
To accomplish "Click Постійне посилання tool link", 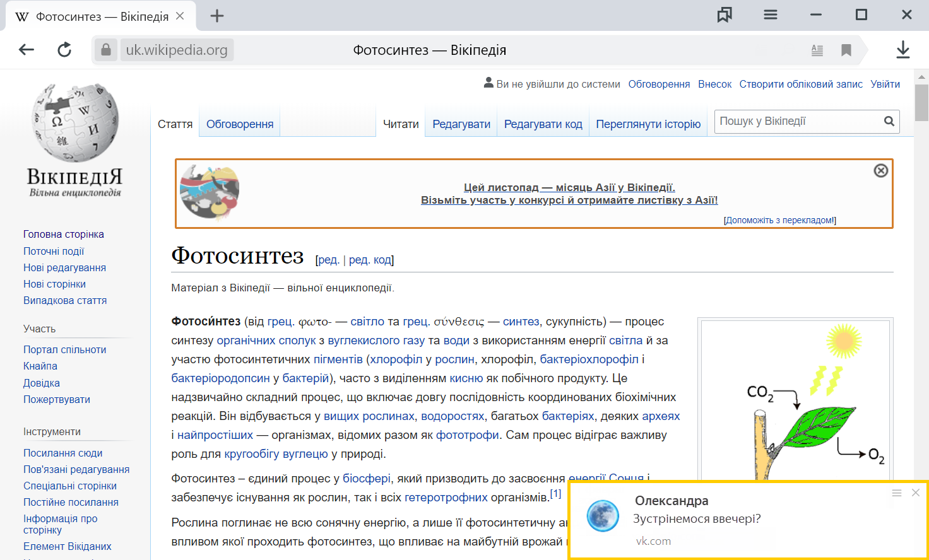I will point(71,502).
